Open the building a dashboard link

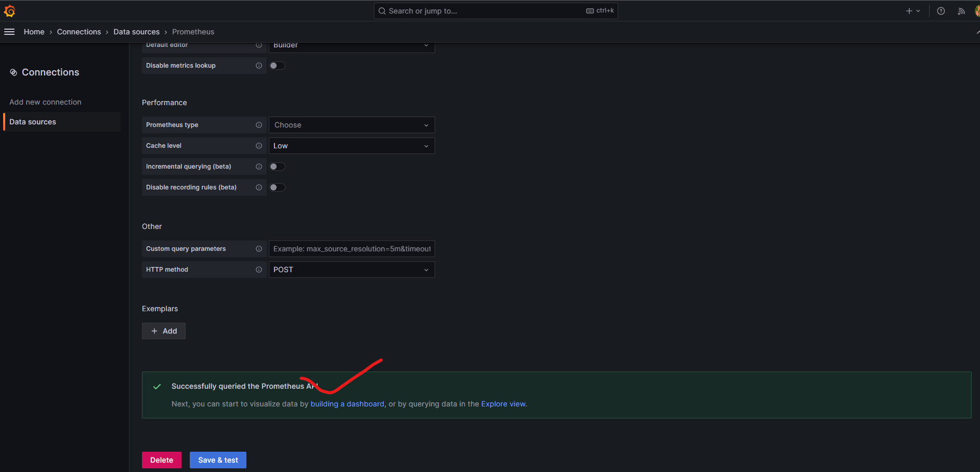[347, 404]
